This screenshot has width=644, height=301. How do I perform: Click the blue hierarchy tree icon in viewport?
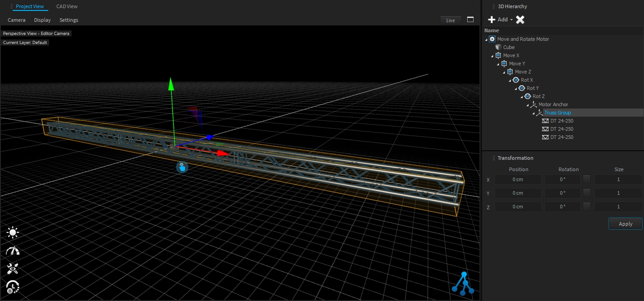pos(463,283)
